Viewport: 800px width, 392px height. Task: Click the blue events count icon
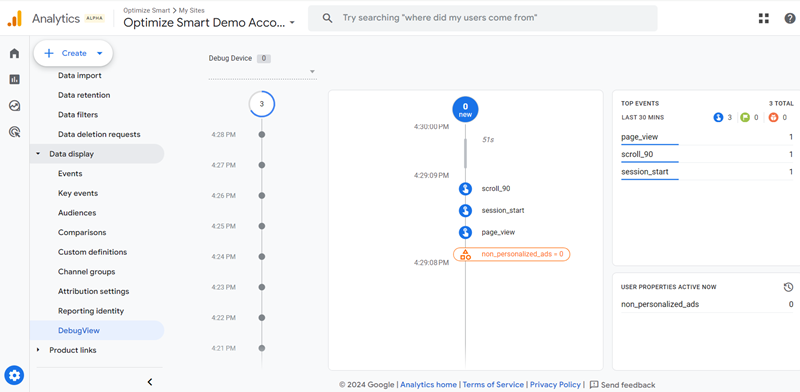[718, 117]
